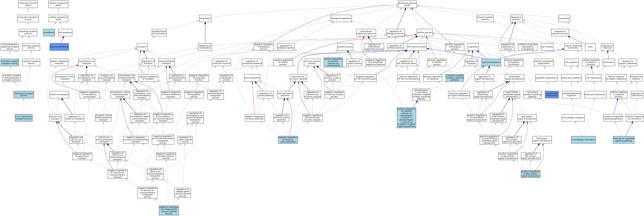Select the 'macrophage migration' node
644x216 pixels.
click(x=573, y=118)
